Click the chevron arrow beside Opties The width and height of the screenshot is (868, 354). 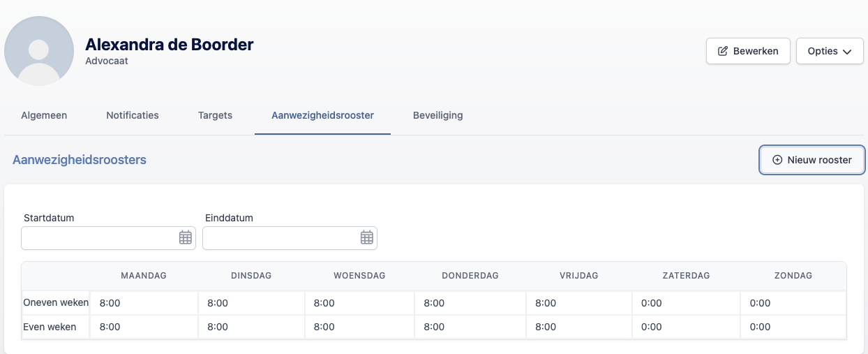point(848,52)
